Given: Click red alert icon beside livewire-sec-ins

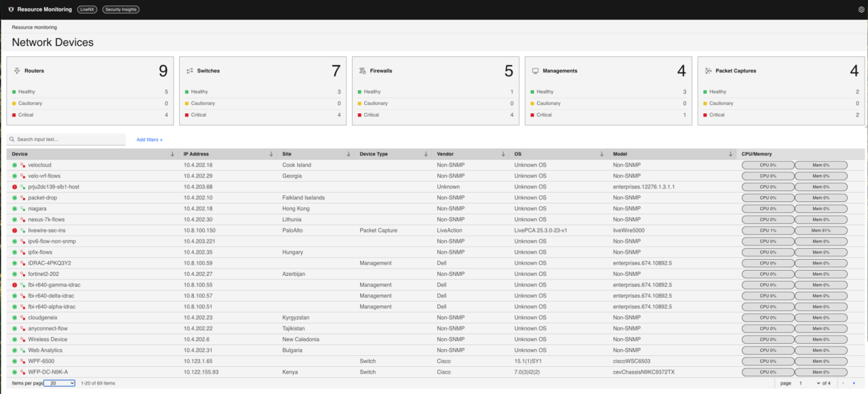Looking at the screenshot, I should (x=15, y=231).
